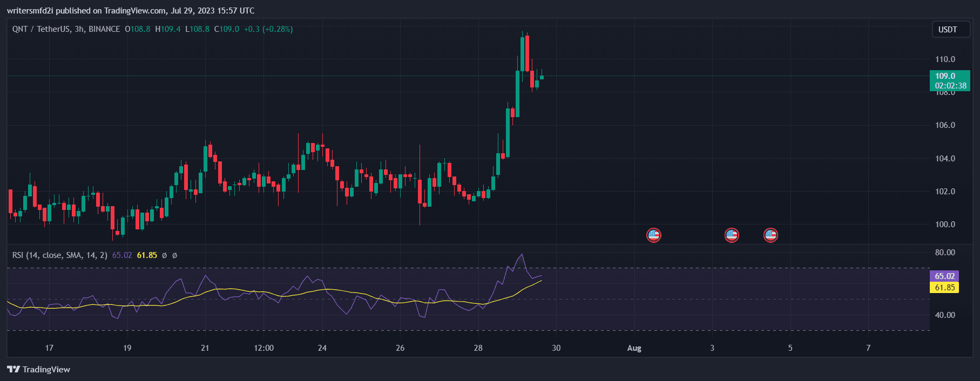This screenshot has height=381, width=980.
Task: Click the publisher header text at top
Action: click(x=131, y=11)
